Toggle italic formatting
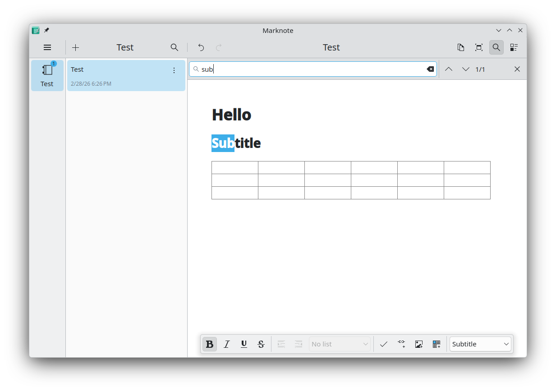The image size is (556, 392). (227, 344)
